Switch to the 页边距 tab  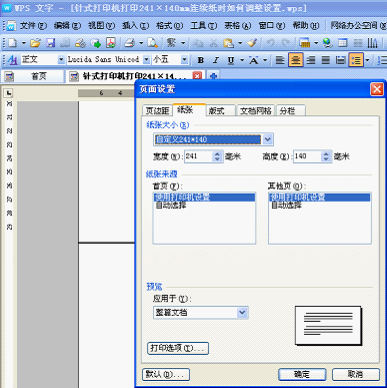[x=157, y=111]
